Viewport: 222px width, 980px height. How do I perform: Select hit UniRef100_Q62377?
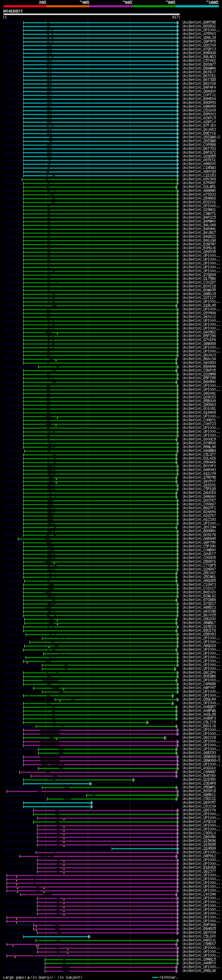pyautogui.click(x=199, y=872)
